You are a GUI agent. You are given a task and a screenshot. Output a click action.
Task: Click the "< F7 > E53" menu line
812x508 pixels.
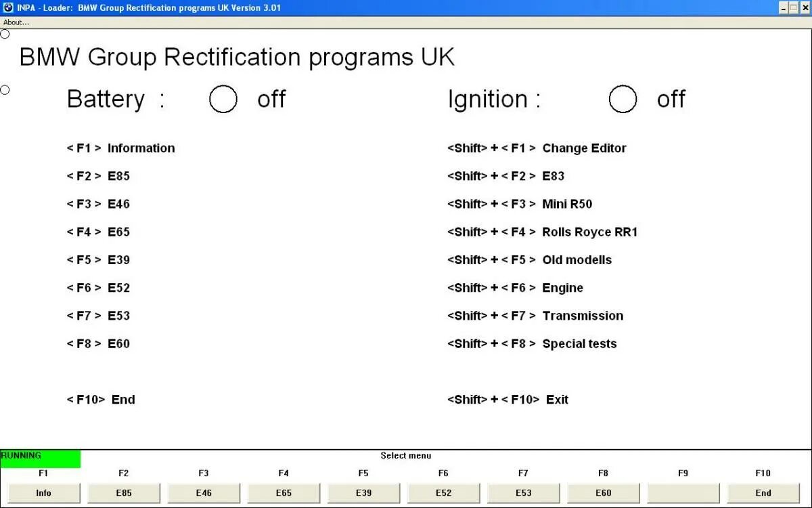click(98, 316)
